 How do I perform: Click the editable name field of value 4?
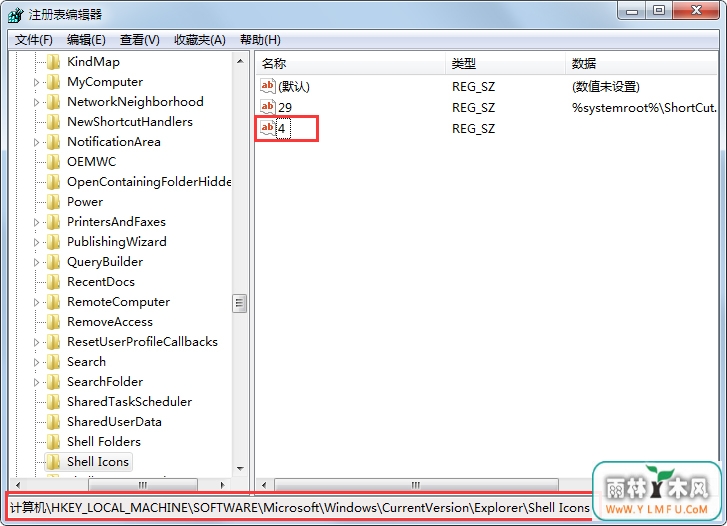283,128
